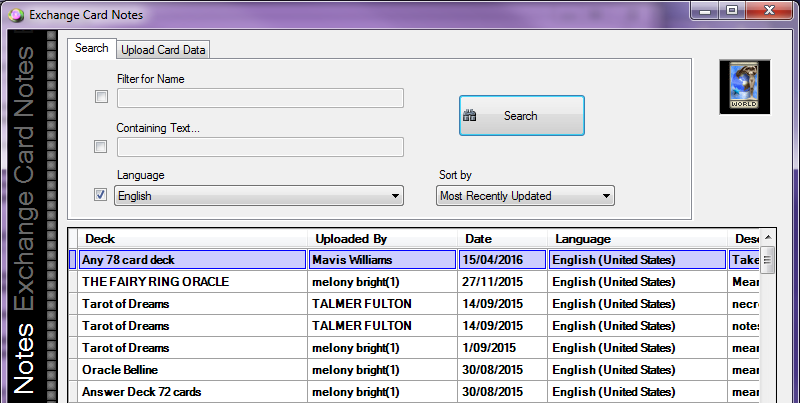Select the row header of Any 78 card deck
The width and height of the screenshot is (800, 403).
click(x=73, y=260)
